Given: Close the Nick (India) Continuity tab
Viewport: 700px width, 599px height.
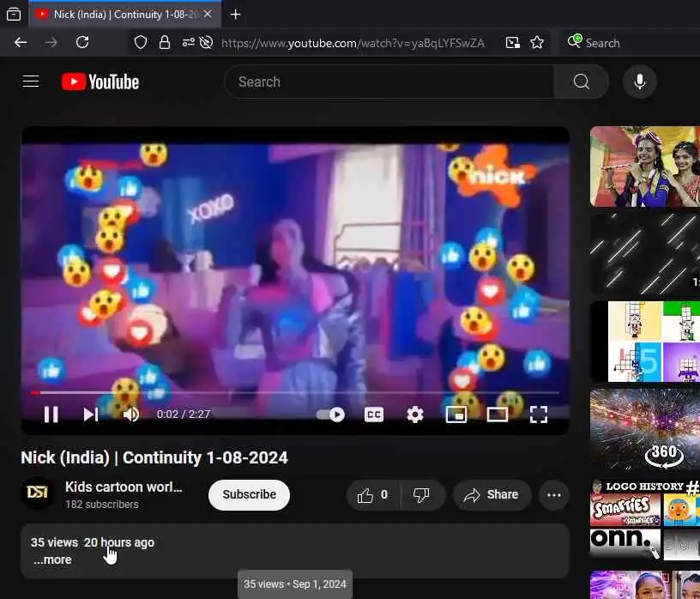Looking at the screenshot, I should point(208,15).
